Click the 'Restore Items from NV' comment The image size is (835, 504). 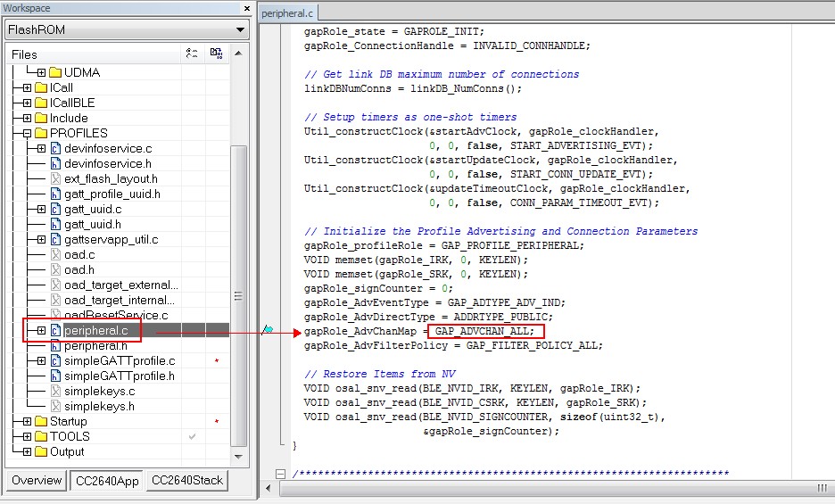coord(380,374)
